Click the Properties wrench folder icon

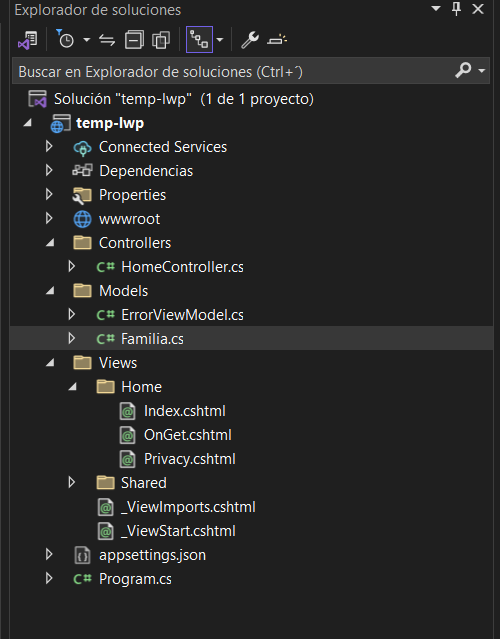tap(82, 196)
